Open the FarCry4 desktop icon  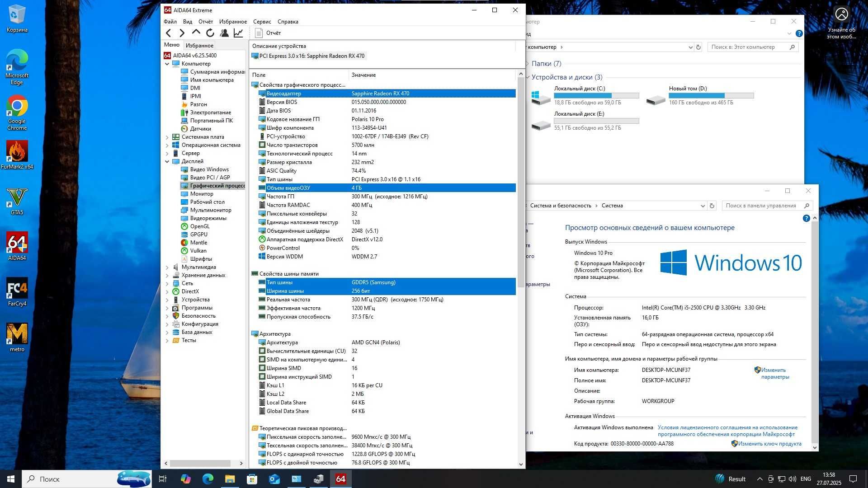click(x=17, y=292)
